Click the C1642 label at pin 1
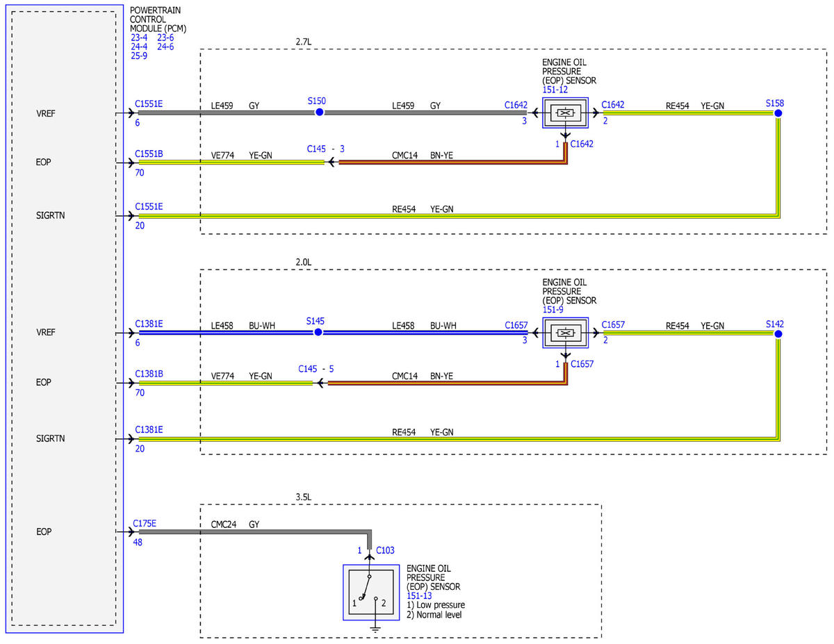The width and height of the screenshot is (834, 644). [x=582, y=144]
